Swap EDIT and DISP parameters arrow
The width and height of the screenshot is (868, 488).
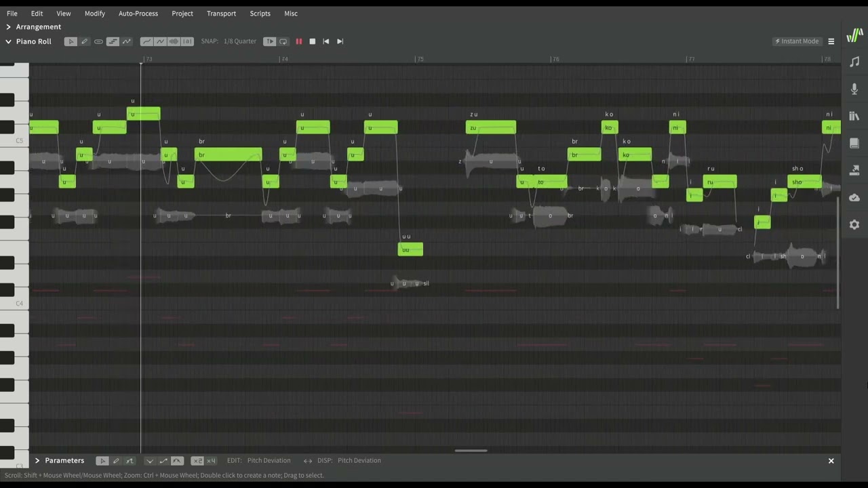pos(307,461)
